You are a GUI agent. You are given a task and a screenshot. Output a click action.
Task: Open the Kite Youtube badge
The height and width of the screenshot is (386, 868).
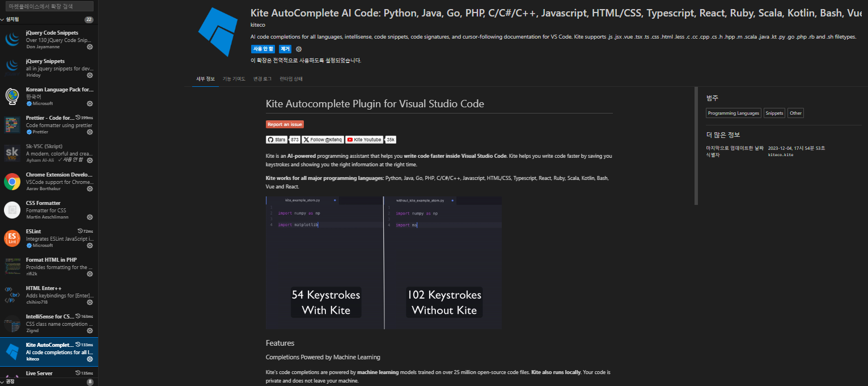[365, 140]
